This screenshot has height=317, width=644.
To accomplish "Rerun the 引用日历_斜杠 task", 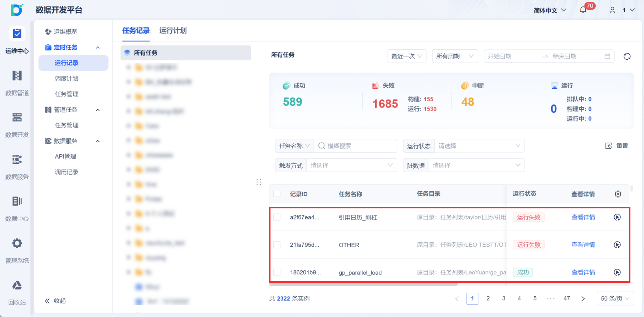I will tap(617, 217).
